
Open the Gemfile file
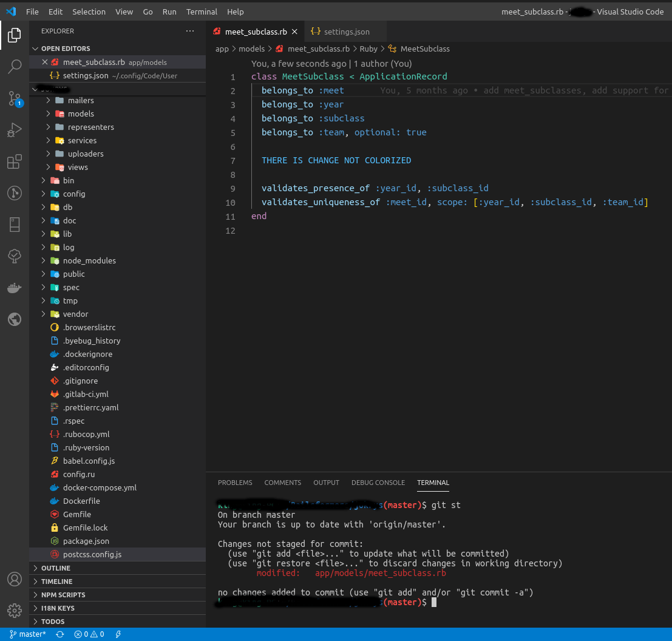(x=117, y=514)
